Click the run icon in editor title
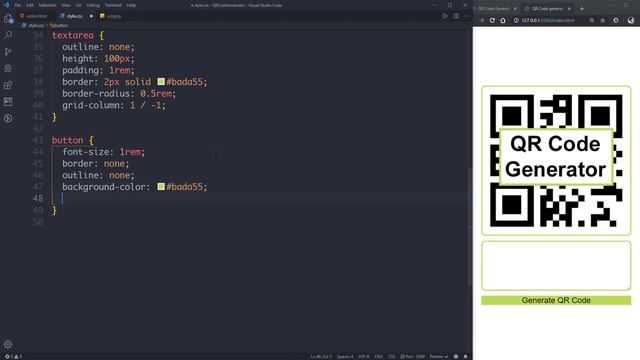640x360 pixels. pyautogui.click(x=445, y=16)
